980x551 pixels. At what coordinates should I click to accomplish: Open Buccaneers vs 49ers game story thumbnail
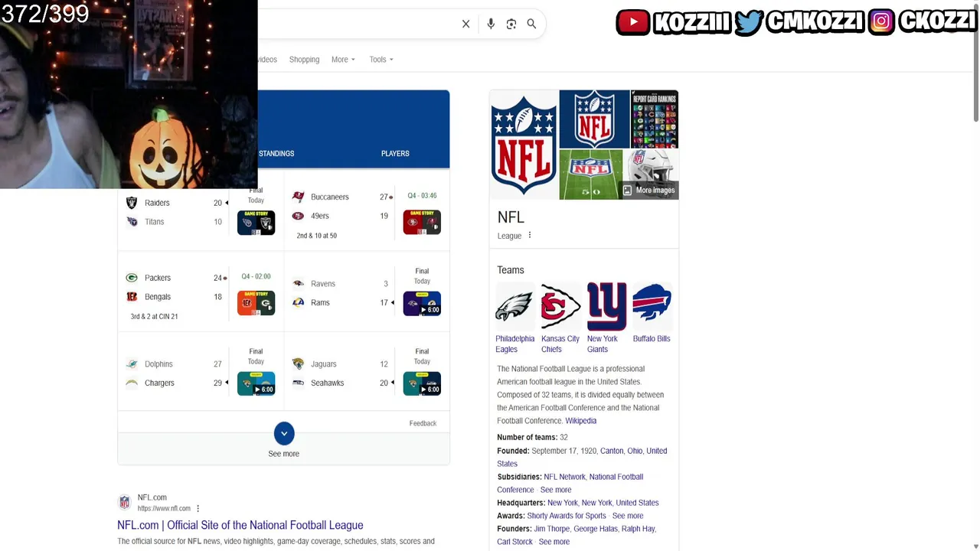coord(422,222)
